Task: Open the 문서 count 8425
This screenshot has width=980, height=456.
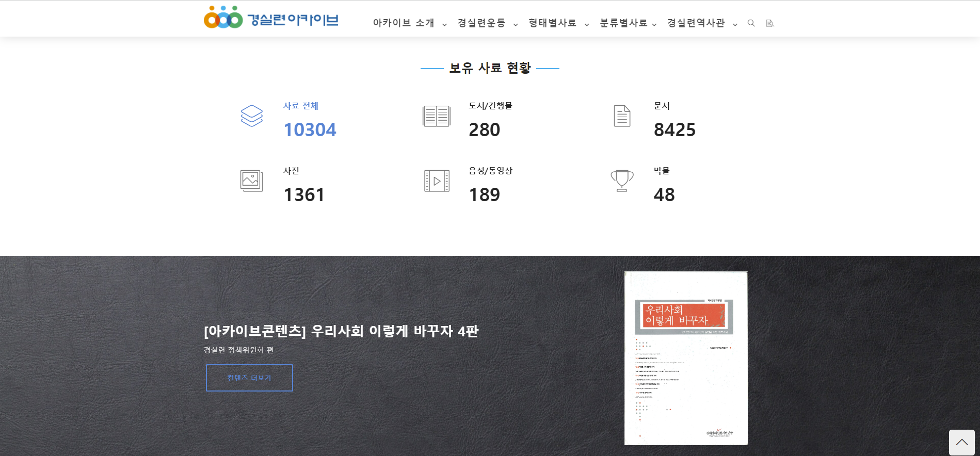Action: coord(674,130)
